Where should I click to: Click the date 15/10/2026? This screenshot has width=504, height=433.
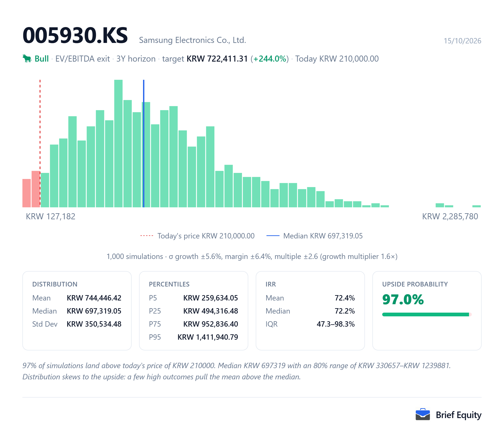click(462, 41)
